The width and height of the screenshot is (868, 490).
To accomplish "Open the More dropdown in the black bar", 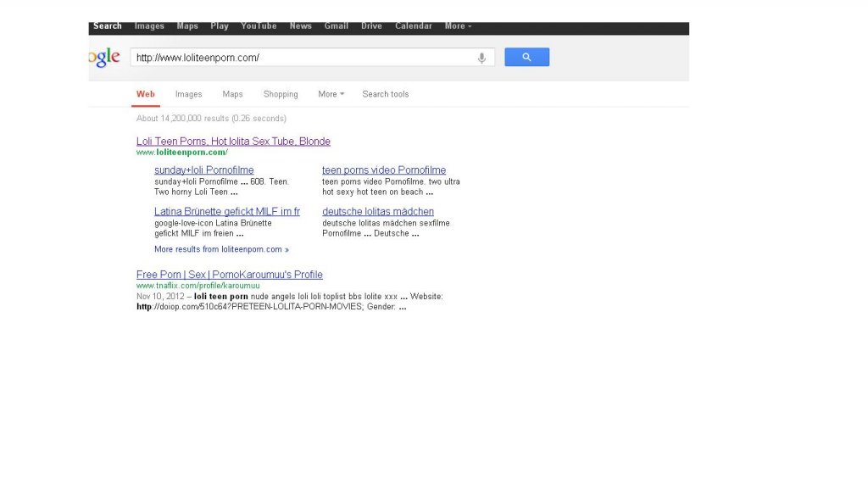I will click(458, 26).
